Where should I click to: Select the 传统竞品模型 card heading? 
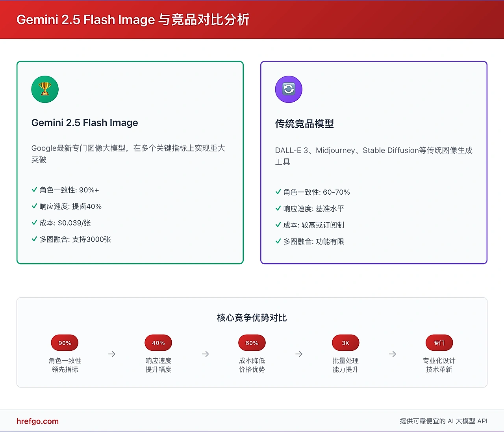[304, 124]
